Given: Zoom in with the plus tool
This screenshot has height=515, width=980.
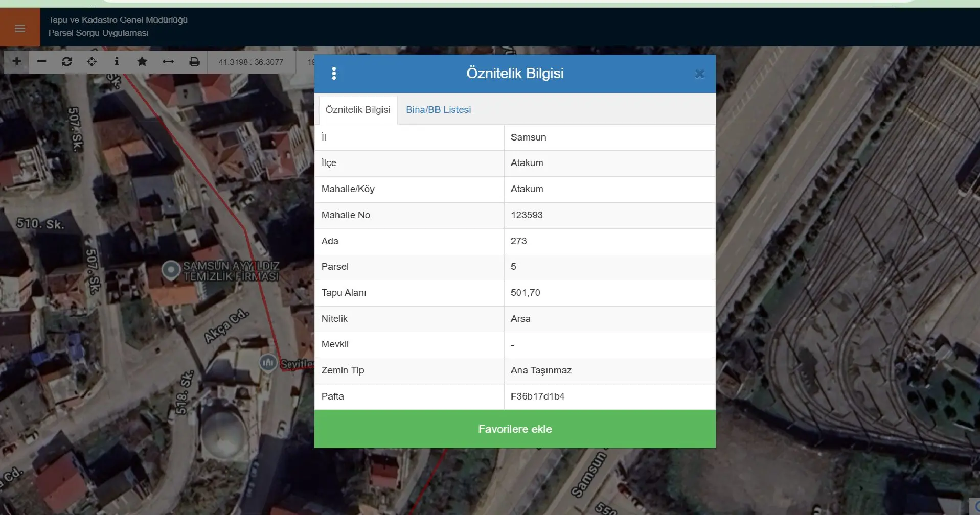Looking at the screenshot, I should (17, 61).
